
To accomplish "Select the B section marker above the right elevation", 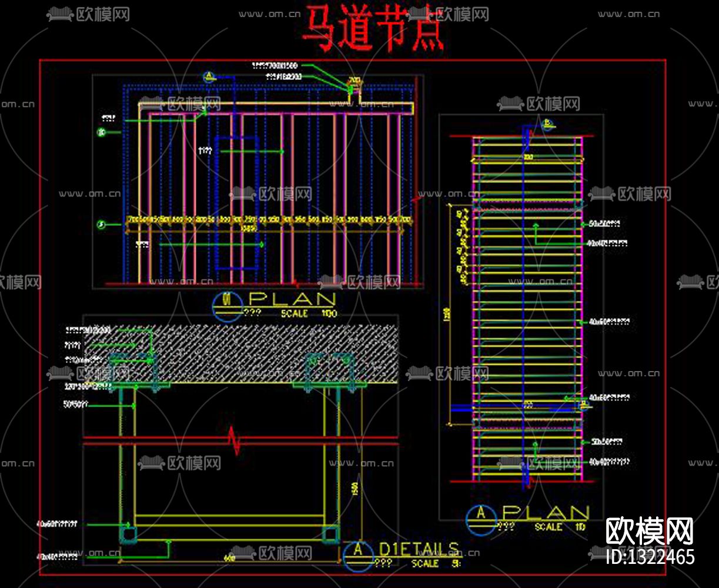I will tap(546, 124).
